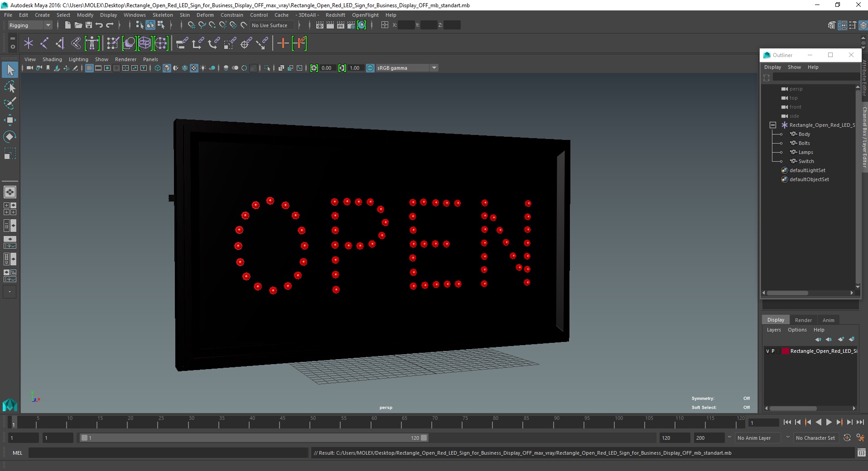The image size is (868, 471).
Task: Toggle use all lights viewport icon
Action: pos(203,68)
